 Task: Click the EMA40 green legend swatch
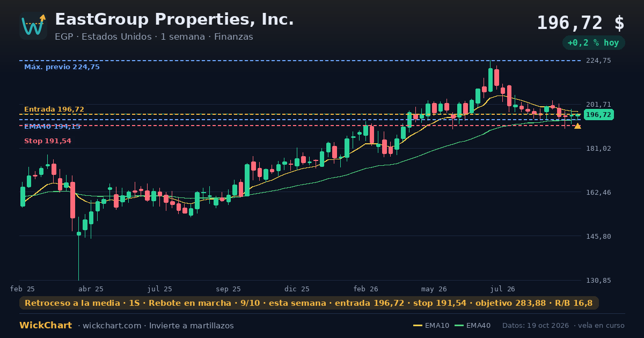tap(459, 326)
